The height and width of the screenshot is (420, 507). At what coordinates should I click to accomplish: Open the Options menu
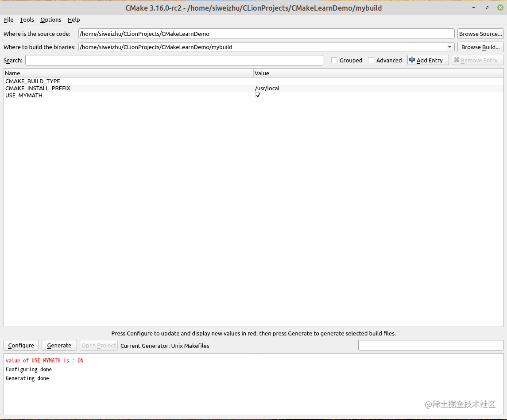51,20
